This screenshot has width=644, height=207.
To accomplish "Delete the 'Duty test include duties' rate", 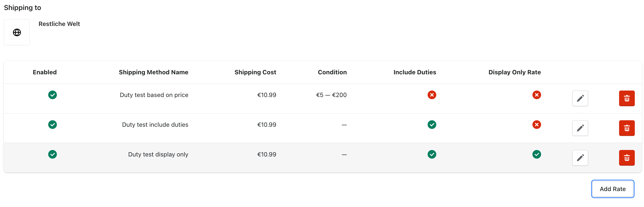I will point(627,128).
